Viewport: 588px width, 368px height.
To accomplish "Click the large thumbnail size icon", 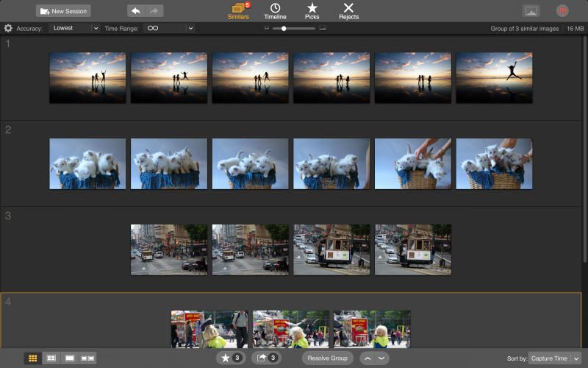I will (323, 28).
